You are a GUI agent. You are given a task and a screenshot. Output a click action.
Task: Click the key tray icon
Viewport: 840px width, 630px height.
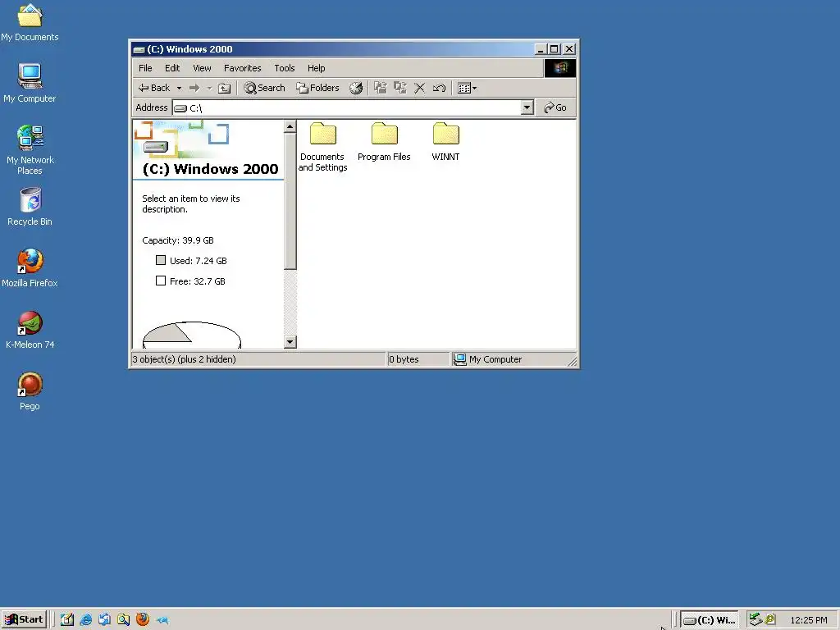769,619
